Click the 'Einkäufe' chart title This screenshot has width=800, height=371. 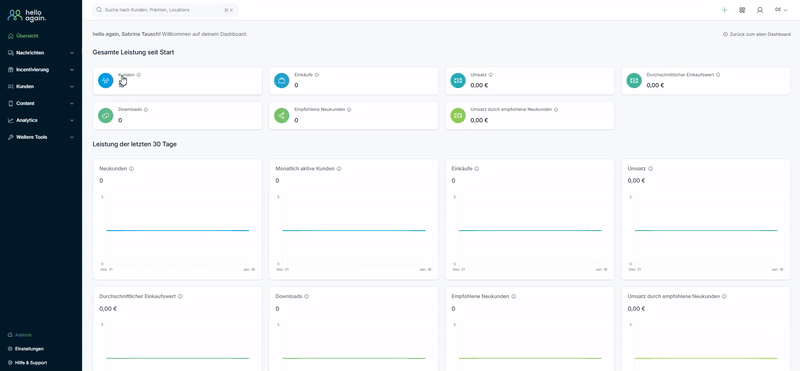462,169
